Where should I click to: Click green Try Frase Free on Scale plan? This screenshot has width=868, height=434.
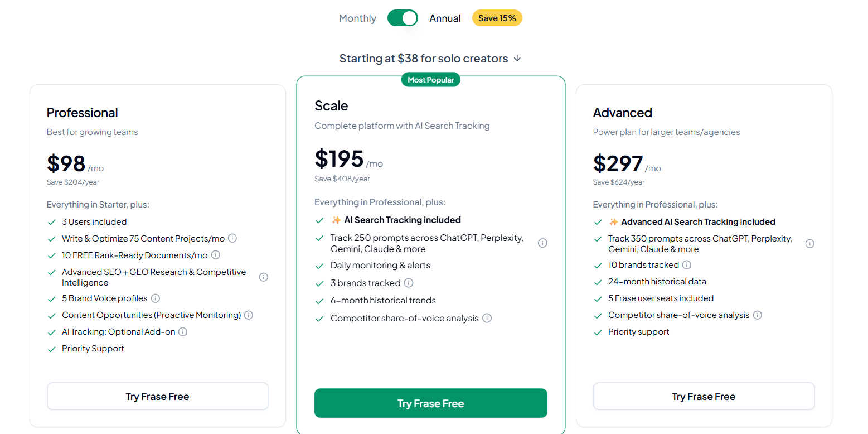430,403
